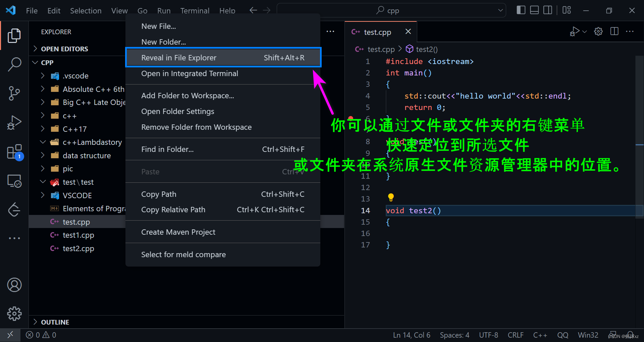Go back with the navigation arrow
Image resolution: width=644 pixels, height=342 pixels.
coord(253,10)
